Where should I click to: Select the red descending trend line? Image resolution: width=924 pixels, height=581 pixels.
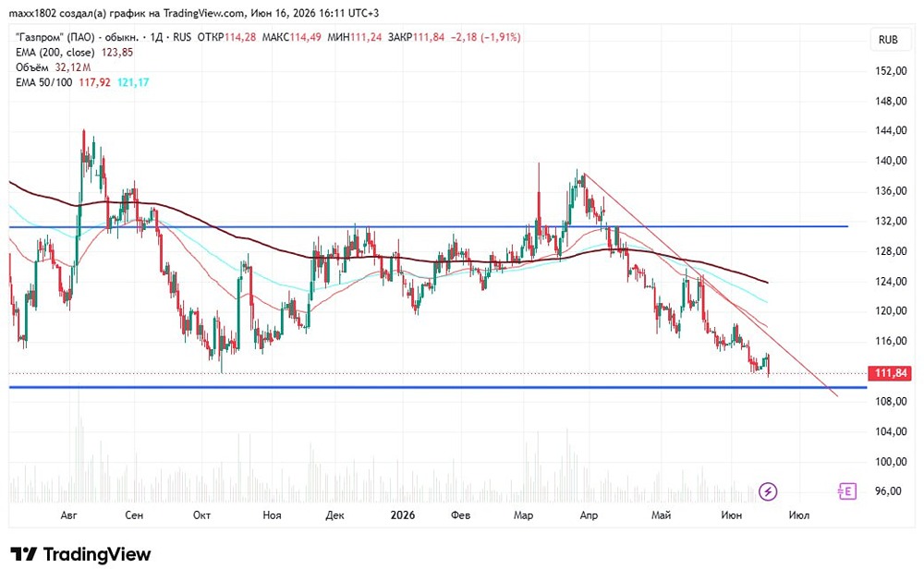click(710, 284)
